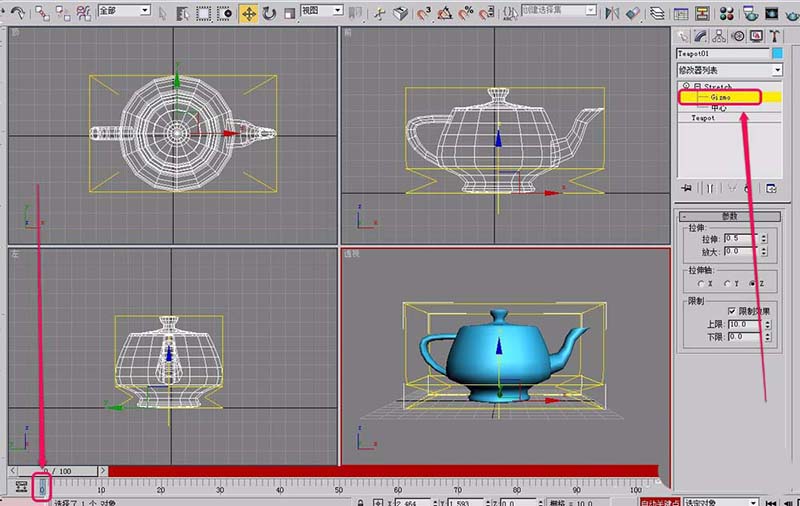Viewport: 800px width, 506px height.
Task: Toggle the Percent Snap icon
Action: click(465, 13)
